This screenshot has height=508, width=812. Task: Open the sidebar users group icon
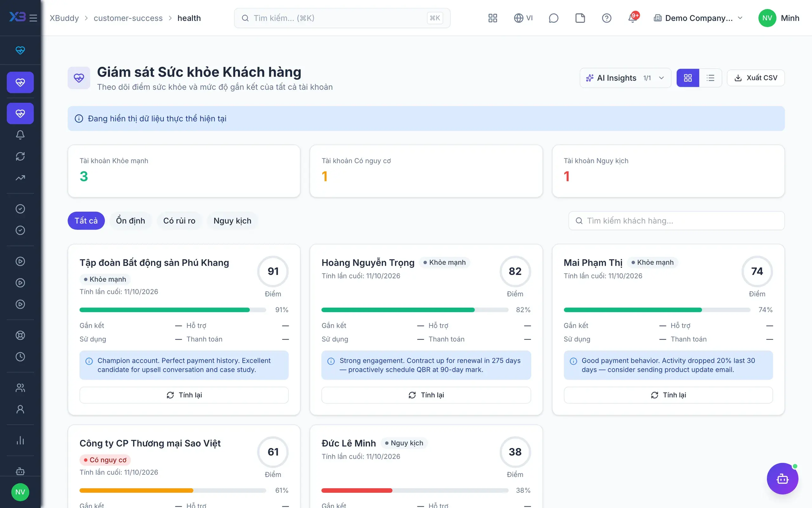coord(20,388)
